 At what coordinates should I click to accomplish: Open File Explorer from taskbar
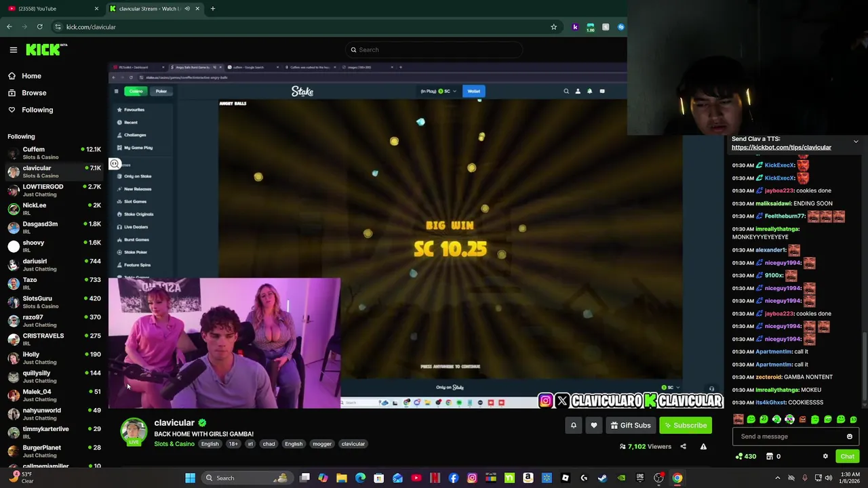(x=342, y=478)
